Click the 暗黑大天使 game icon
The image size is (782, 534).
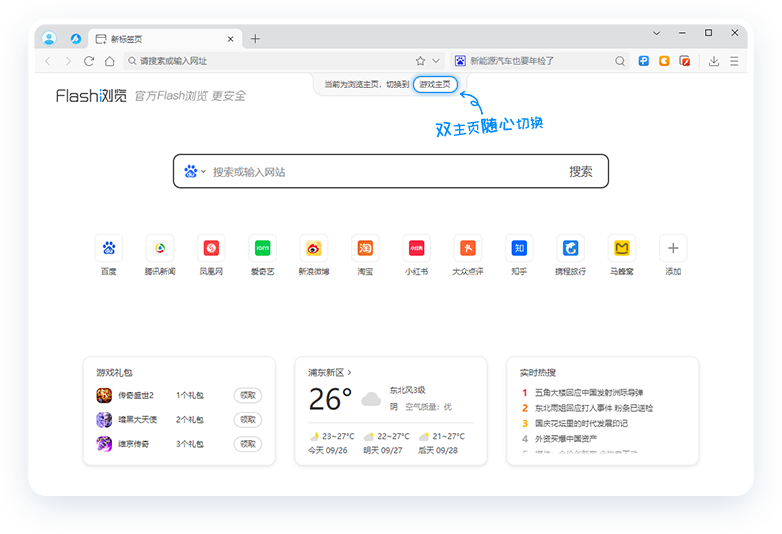[x=104, y=419]
